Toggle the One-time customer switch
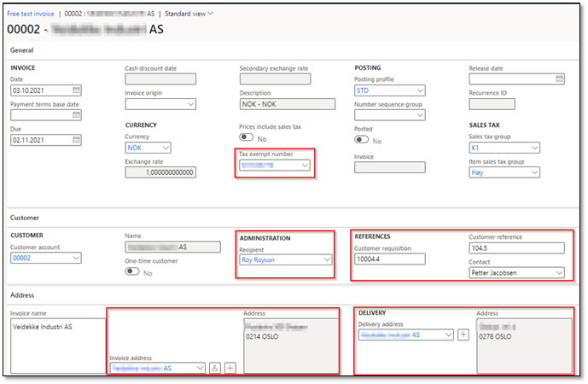Viewport: 588px width, 384px height. 133,271
